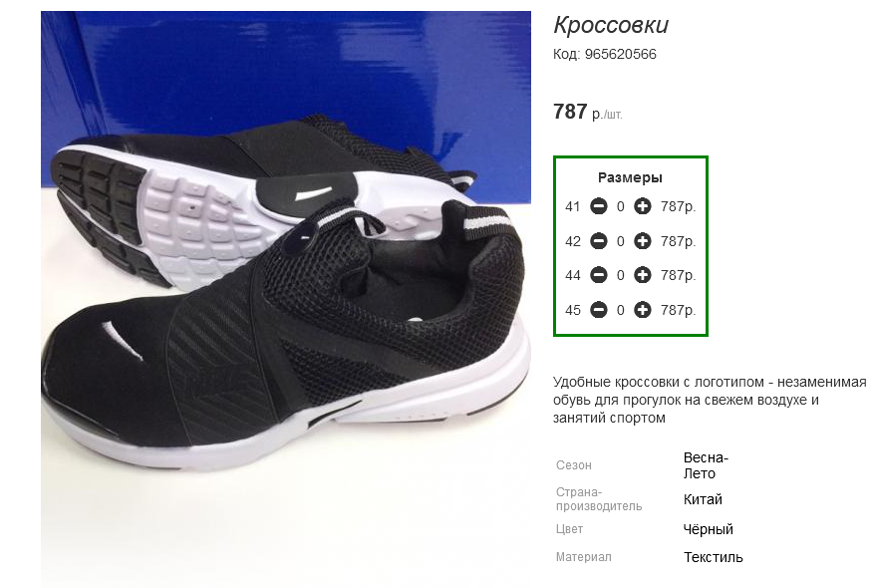This screenshot has width=869, height=588.
Task: Select the product code 965620566
Action: click(x=620, y=54)
